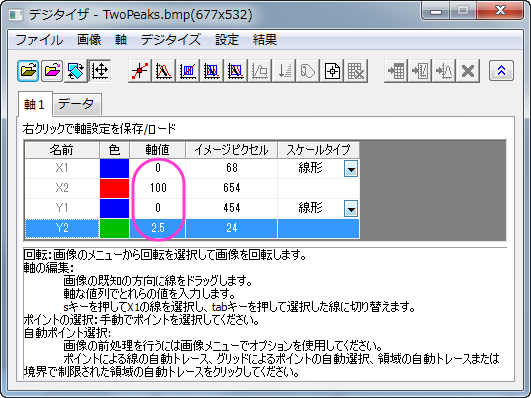
Task: Click the arrow-to-peak curve icon
Action: click(x=444, y=71)
